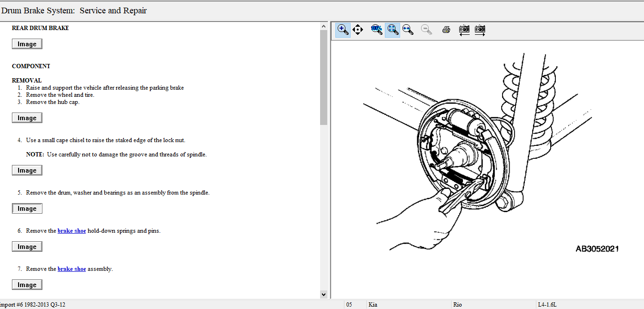Click the scroll down arrow of text pane
Image resolution: width=644 pixels, height=309 pixels.
pos(324,294)
